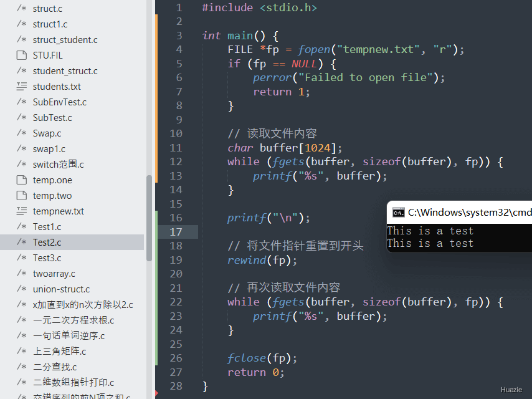532x399 pixels.
Task: Click the text-file icon beside students.txt
Action: [22, 87]
